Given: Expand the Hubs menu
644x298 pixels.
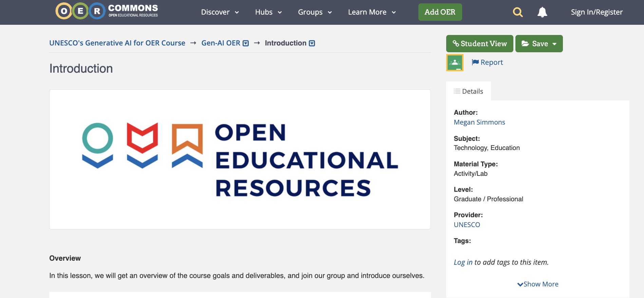Looking at the screenshot, I should point(268,12).
